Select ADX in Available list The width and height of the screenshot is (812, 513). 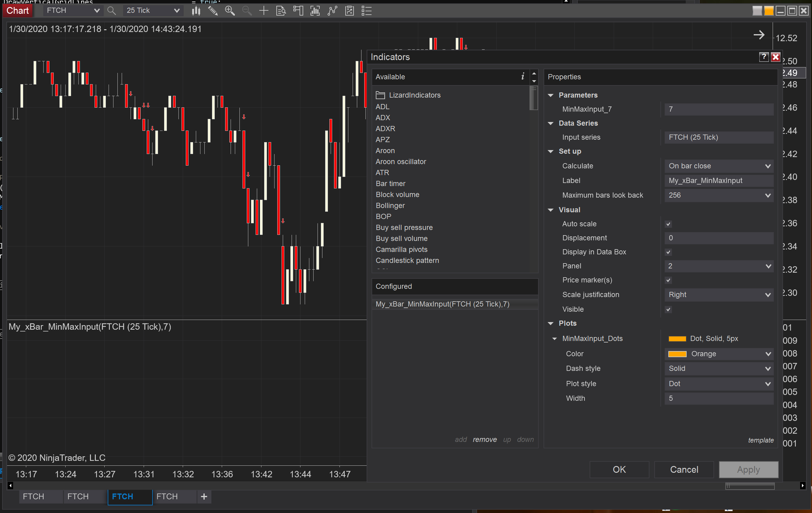pyautogui.click(x=383, y=118)
